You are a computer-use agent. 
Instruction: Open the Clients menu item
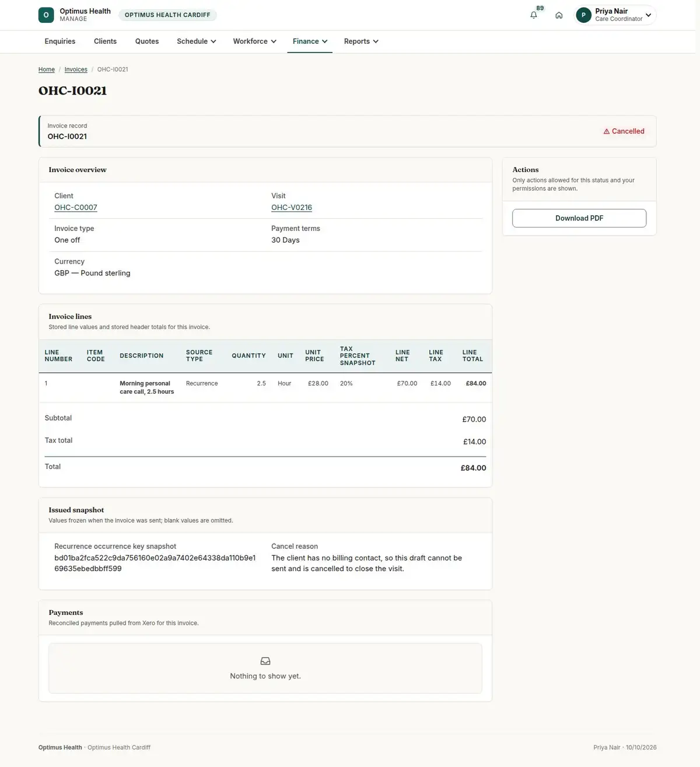[x=105, y=41]
